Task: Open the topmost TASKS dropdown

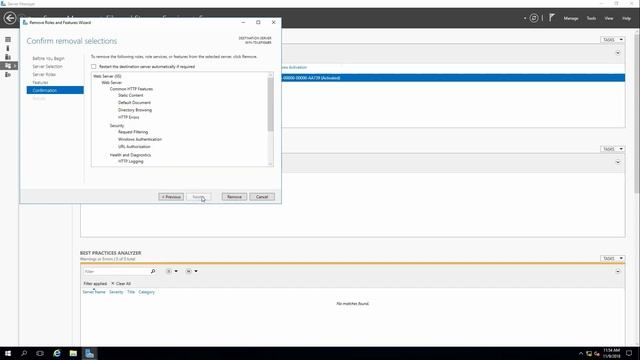Action: pos(613,40)
